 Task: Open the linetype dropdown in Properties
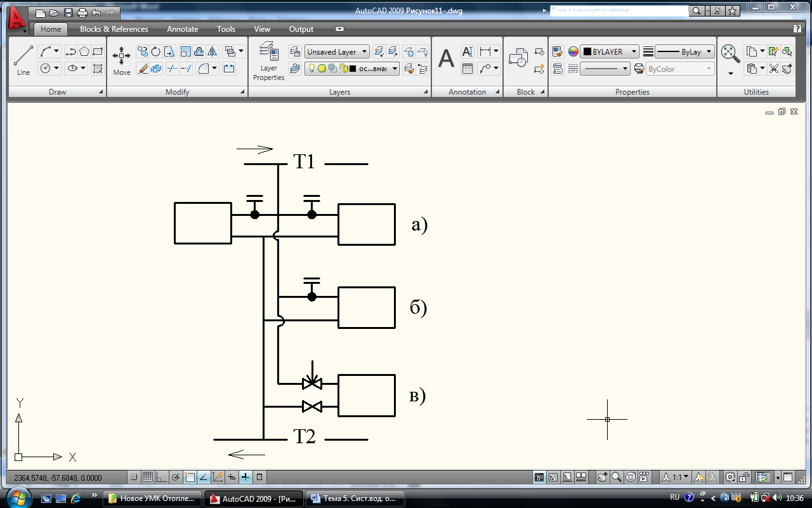[605, 69]
